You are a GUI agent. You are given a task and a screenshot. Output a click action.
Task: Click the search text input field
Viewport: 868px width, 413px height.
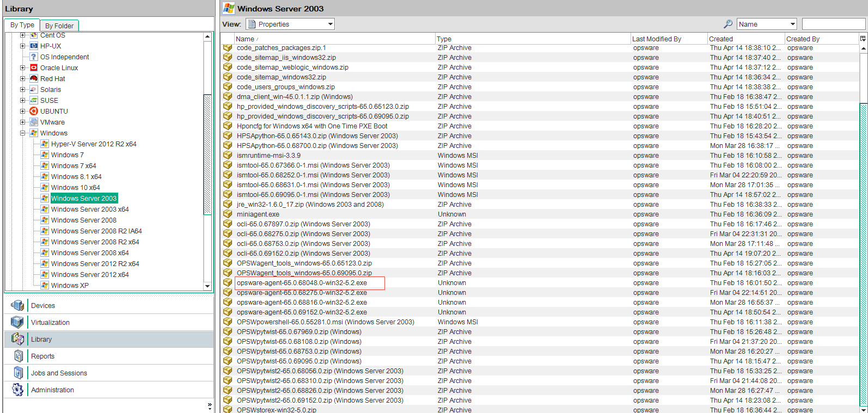pyautogui.click(x=834, y=24)
